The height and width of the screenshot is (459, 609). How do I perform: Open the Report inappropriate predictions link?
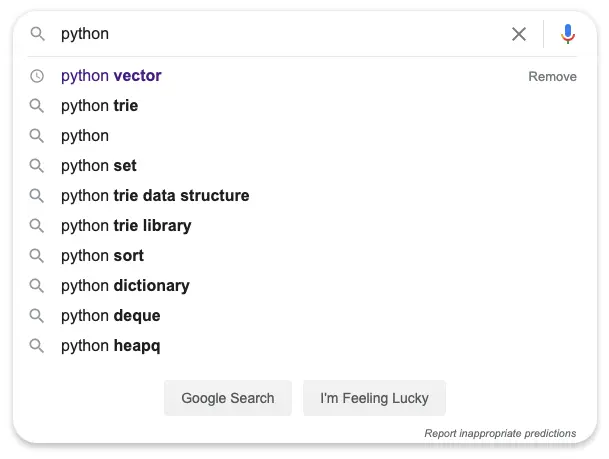500,433
